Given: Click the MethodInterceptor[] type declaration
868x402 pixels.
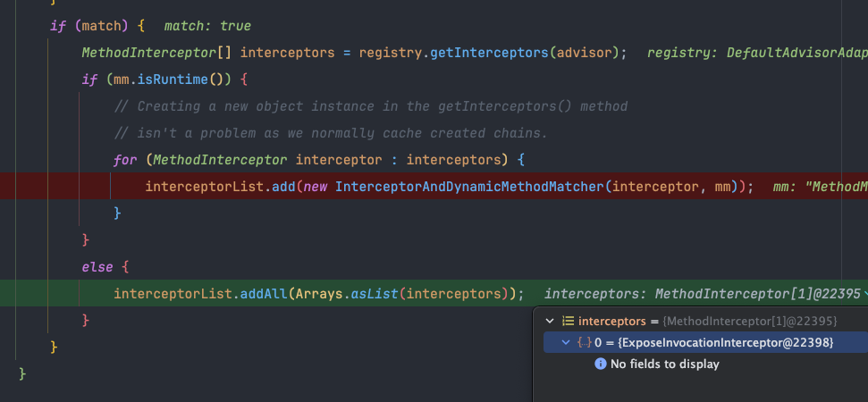Looking at the screenshot, I should coord(157,53).
